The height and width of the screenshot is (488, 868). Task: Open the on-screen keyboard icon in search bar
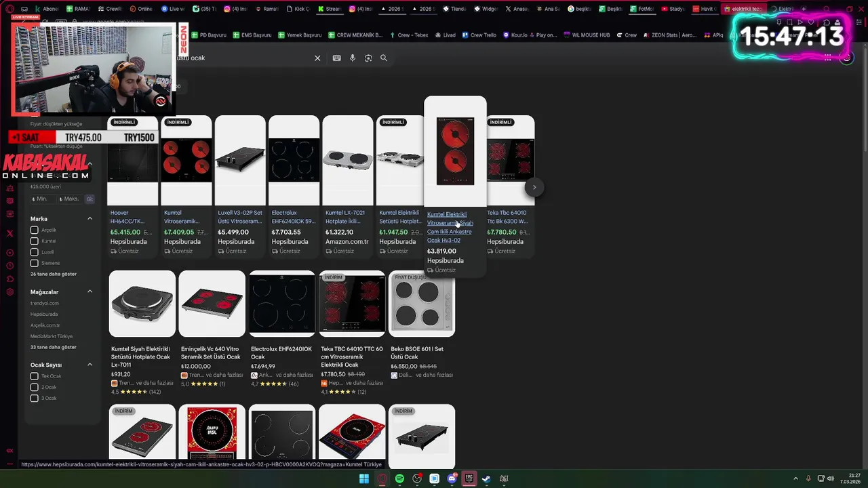[x=336, y=58]
